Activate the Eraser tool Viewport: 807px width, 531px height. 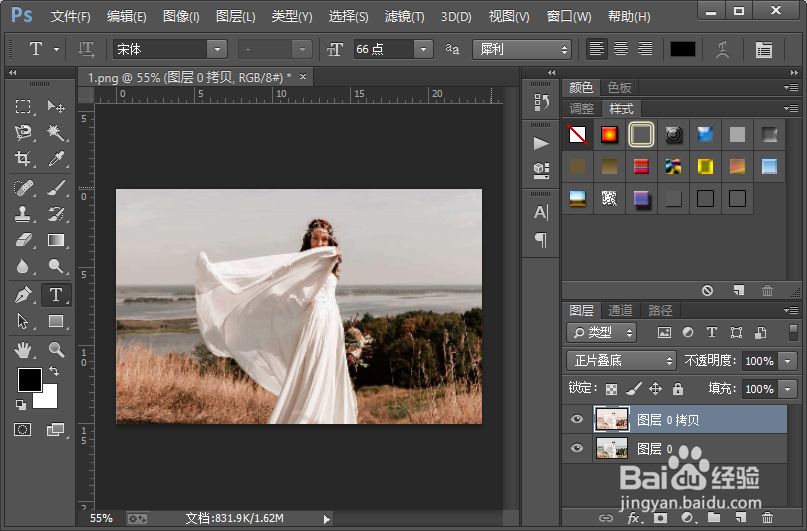pyautogui.click(x=23, y=240)
